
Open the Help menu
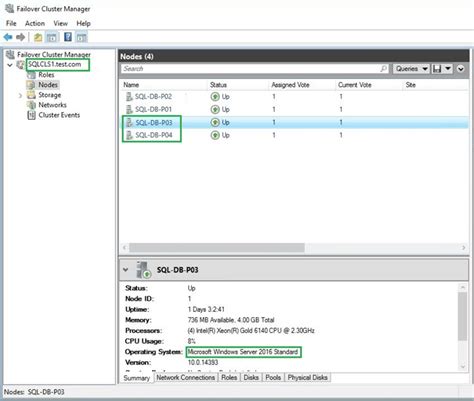point(83,23)
